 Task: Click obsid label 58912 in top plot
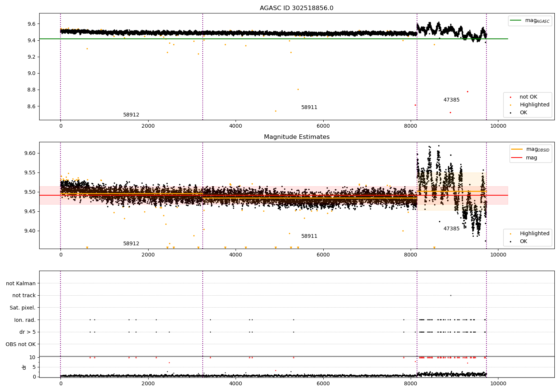coord(131,115)
